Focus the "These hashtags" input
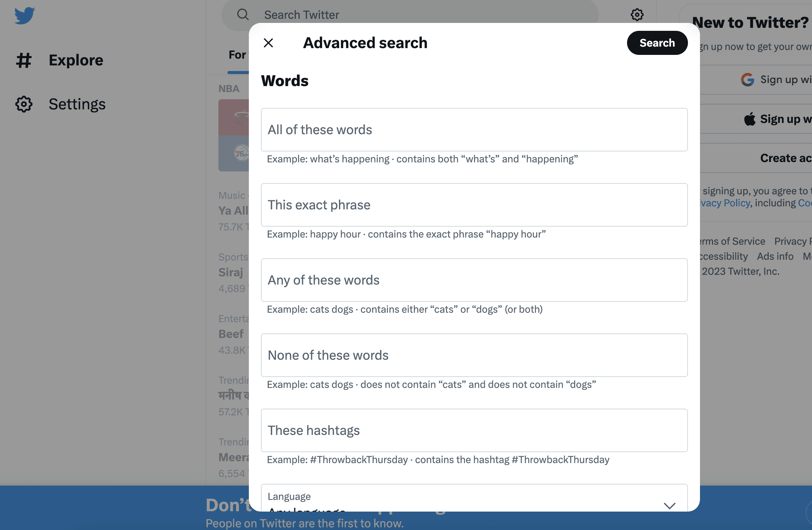This screenshot has height=530, width=812. pyautogui.click(x=474, y=430)
